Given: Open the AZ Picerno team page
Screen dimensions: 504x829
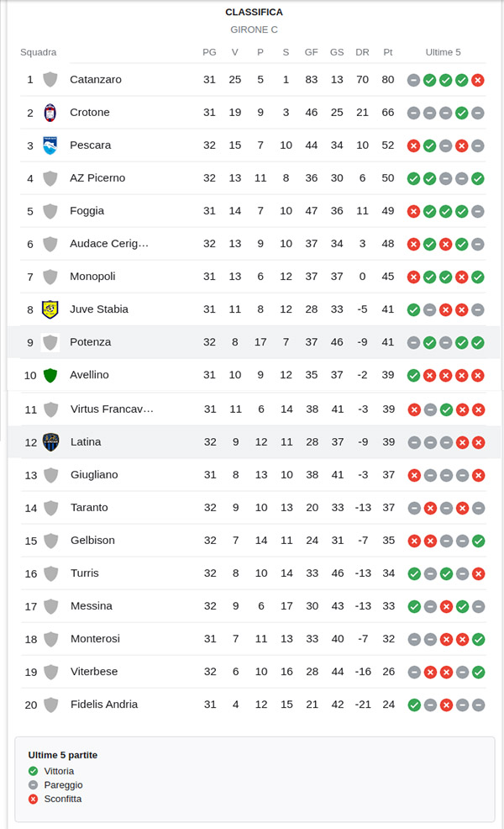Looking at the screenshot, I should tap(97, 178).
